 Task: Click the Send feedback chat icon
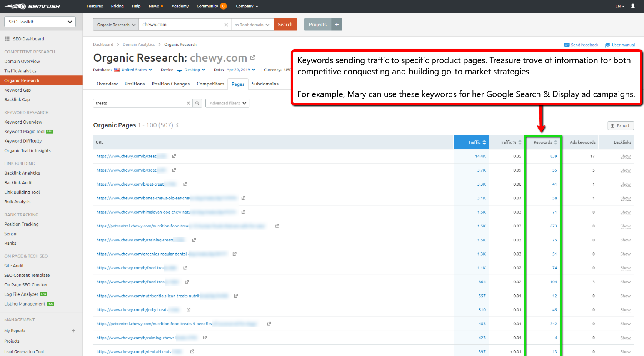coord(567,45)
